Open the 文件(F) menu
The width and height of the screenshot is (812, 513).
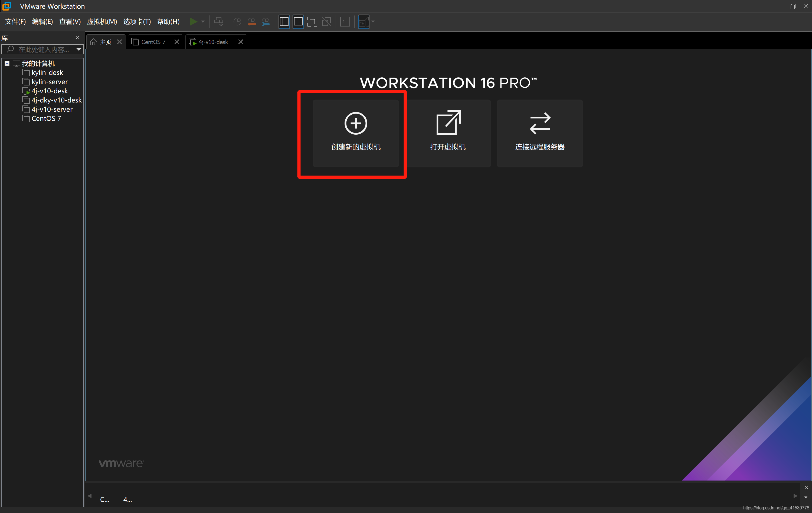(15, 22)
